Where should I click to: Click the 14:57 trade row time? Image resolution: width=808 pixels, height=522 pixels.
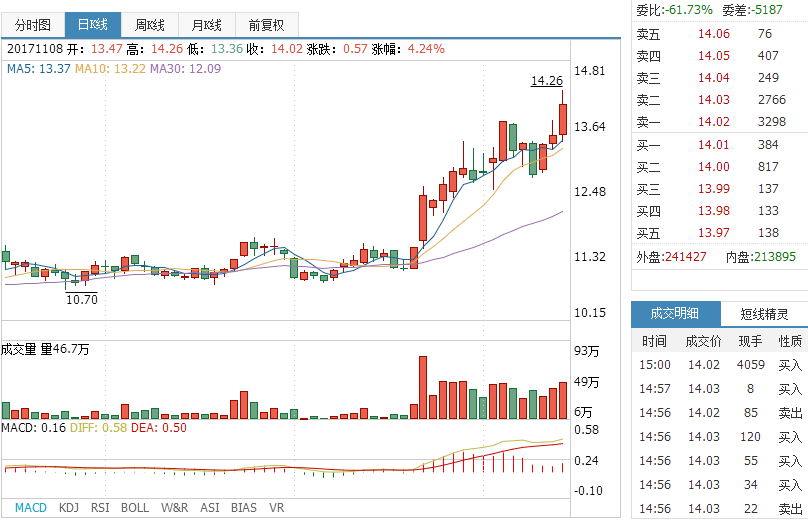point(655,389)
